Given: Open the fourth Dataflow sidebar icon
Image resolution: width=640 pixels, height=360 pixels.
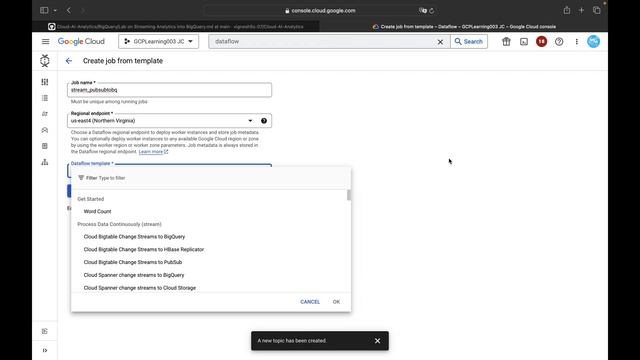Looking at the screenshot, I should coord(45,130).
